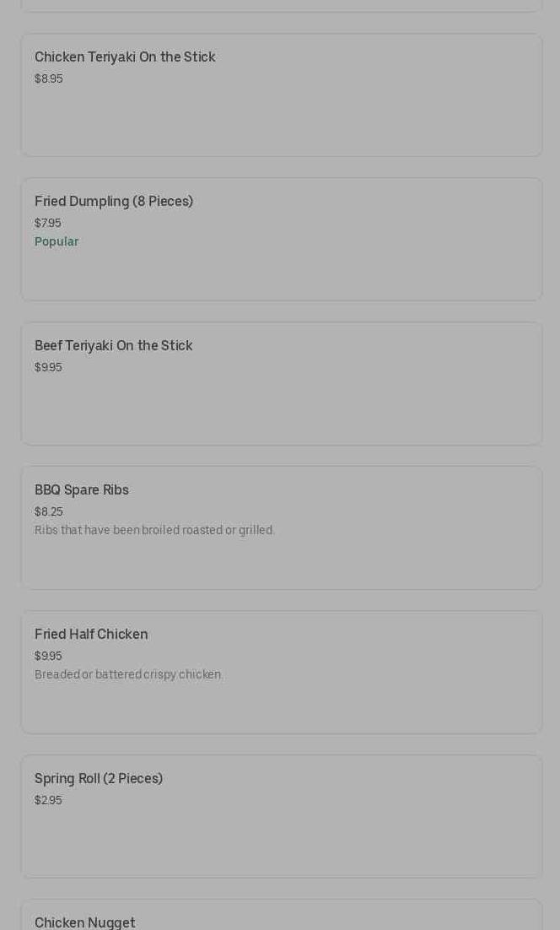Open the Chicken Nugget menu item
The height and width of the screenshot is (930, 560).
click(85, 922)
